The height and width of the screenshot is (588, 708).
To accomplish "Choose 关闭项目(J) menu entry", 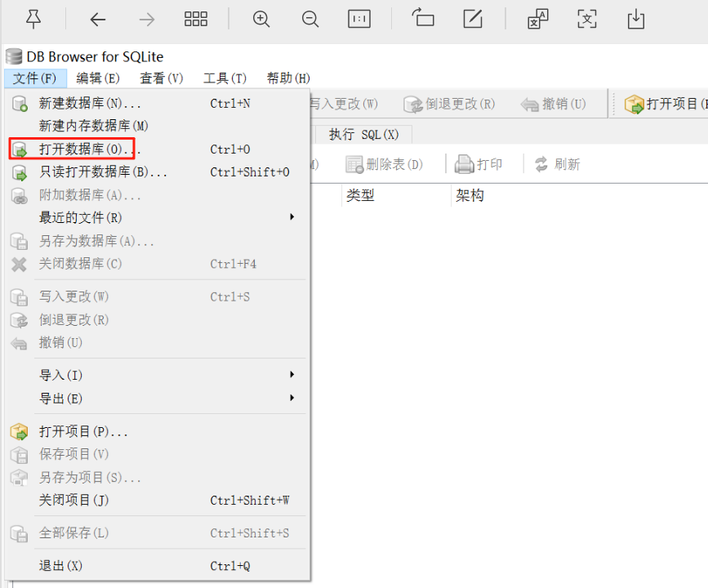I will 157,501.
